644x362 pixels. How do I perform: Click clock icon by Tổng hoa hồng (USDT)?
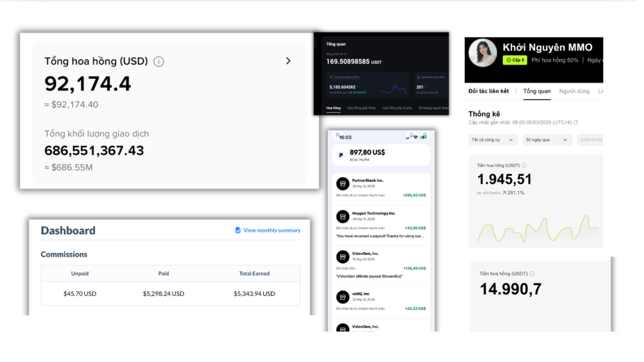[x=331, y=77]
